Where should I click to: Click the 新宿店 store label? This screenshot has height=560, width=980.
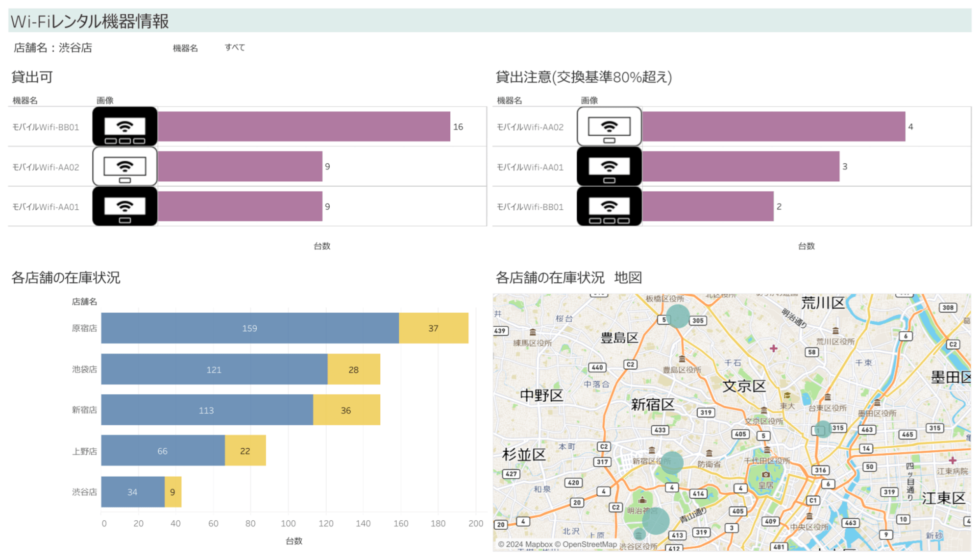[x=84, y=410]
